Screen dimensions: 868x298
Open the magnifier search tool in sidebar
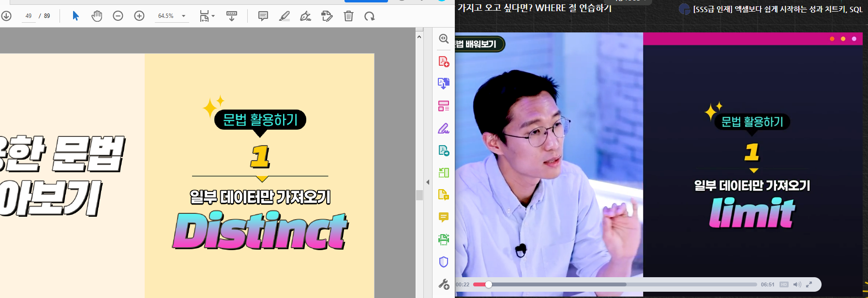coord(444,39)
